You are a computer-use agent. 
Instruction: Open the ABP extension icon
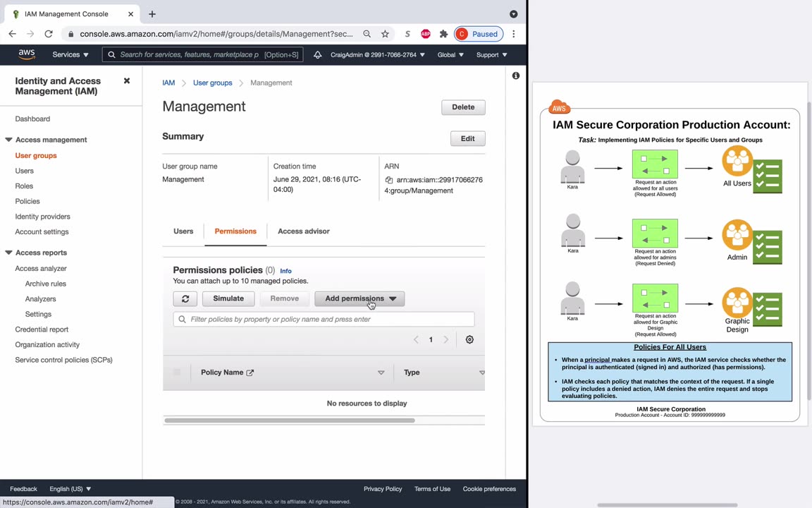click(426, 34)
